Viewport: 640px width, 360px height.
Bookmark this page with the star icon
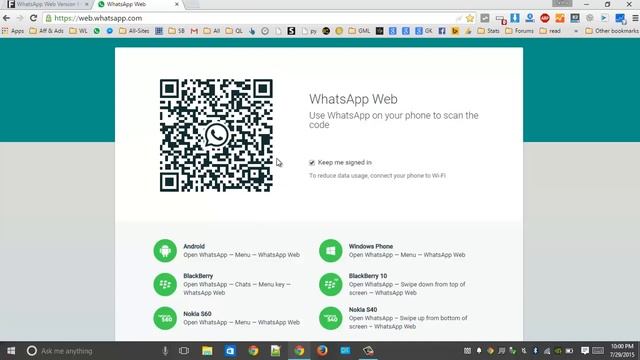pyautogui.click(x=470, y=18)
